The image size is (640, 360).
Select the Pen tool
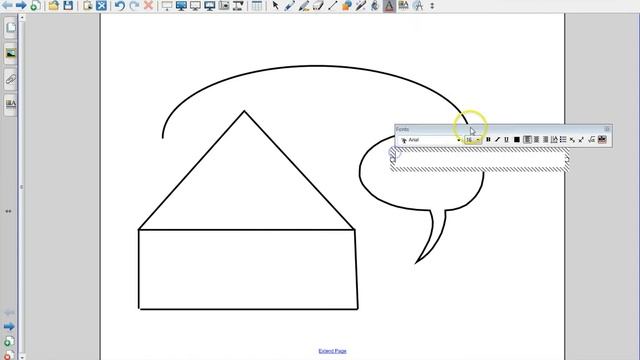pyautogui.click(x=289, y=5)
